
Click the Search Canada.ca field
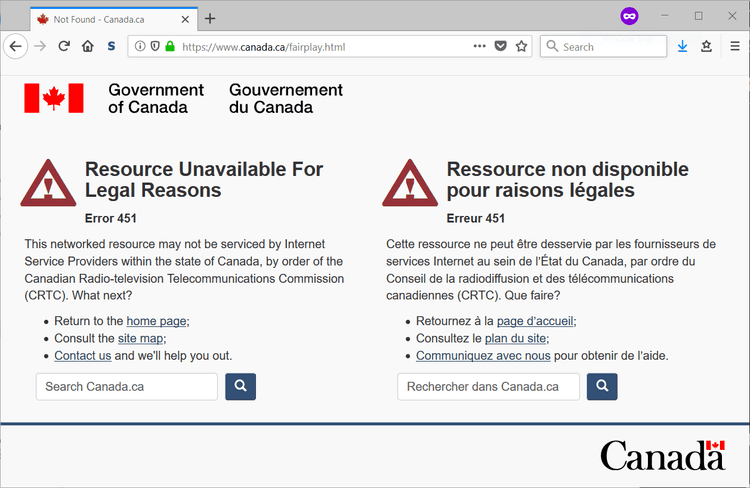(x=127, y=387)
